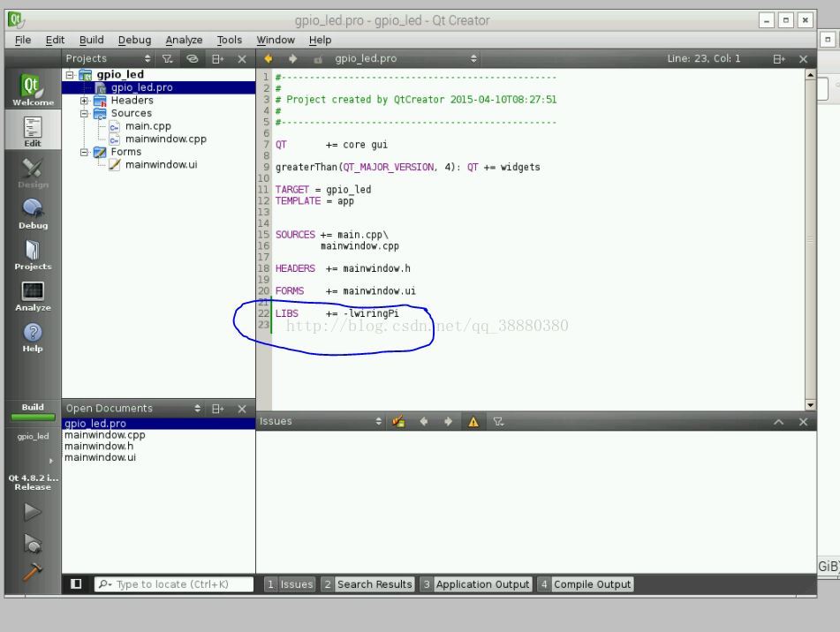840x632 pixels.
Task: Click the Line 23, Col 1 indicator
Action: (703, 58)
